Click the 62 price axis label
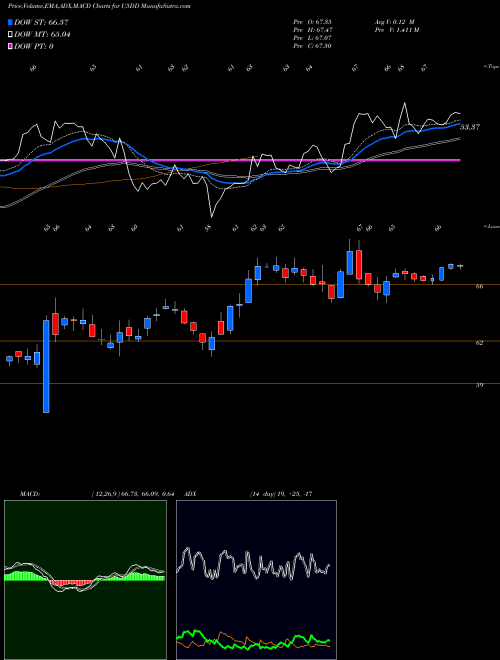Image resolution: width=500 pixels, height=660 pixels. [x=479, y=343]
